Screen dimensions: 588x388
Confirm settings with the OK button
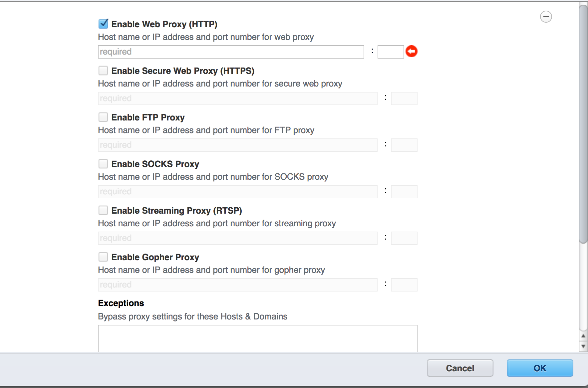point(540,368)
